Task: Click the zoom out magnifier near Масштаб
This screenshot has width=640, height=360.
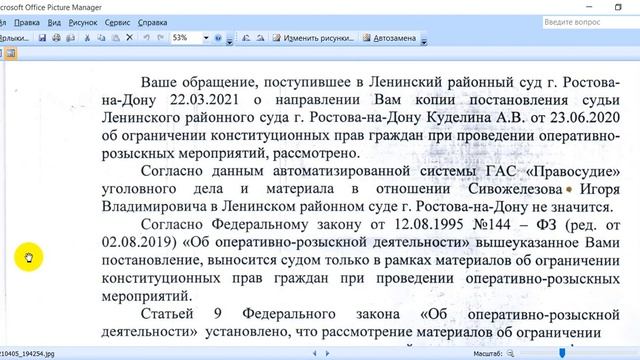Action: (510, 353)
